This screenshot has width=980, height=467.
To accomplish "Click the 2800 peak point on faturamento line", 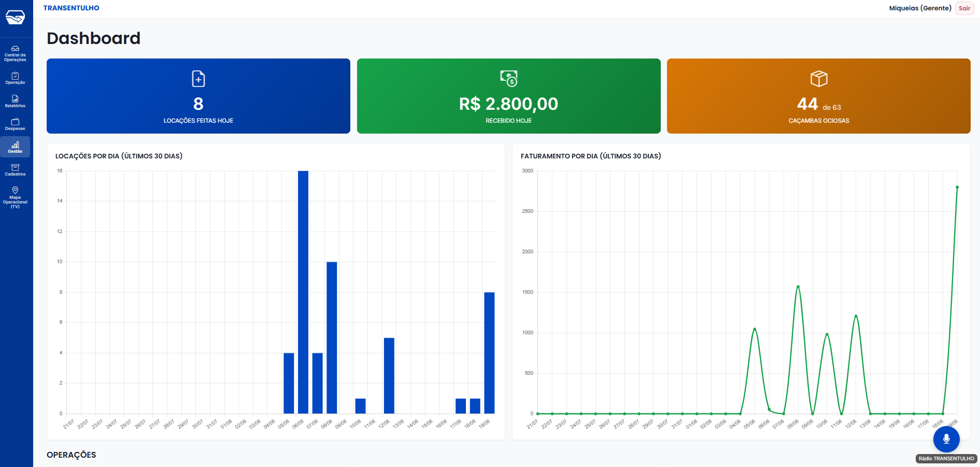I will pyautogui.click(x=957, y=187).
